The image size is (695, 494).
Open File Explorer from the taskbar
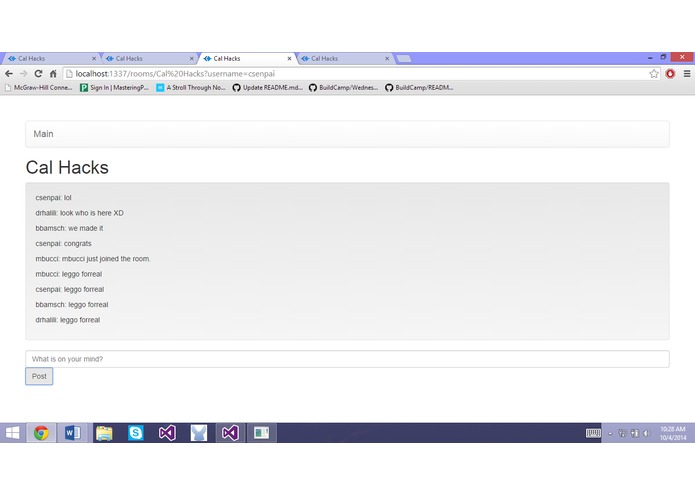[x=105, y=433]
